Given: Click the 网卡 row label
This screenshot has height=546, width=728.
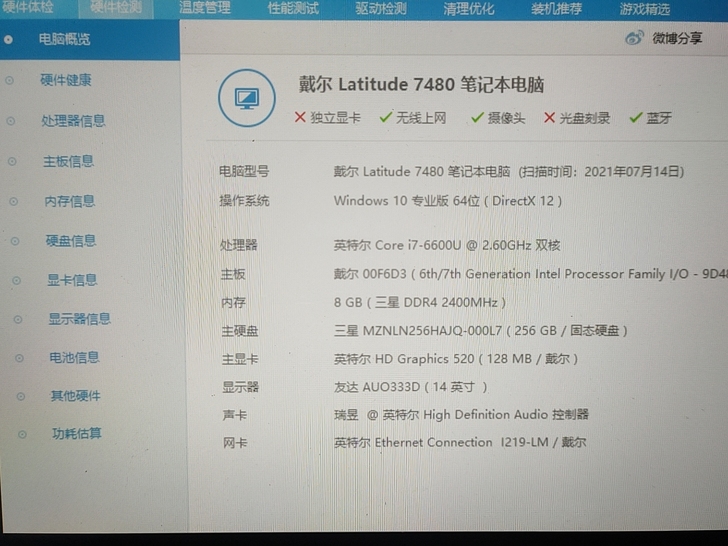Looking at the screenshot, I should click(235, 442).
